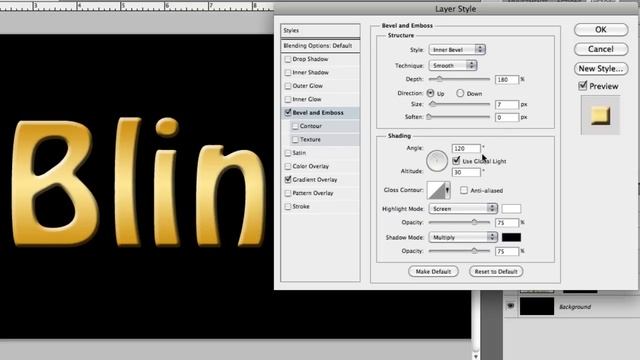Click the Highlight Opacity field showing 75
This screenshot has height=360, width=640.
pyautogui.click(x=507, y=223)
